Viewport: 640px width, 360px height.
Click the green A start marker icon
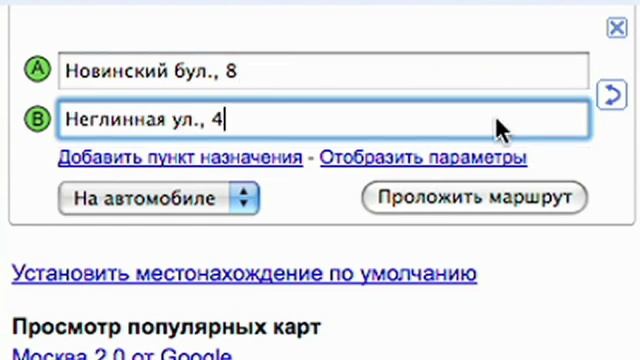(x=38, y=69)
